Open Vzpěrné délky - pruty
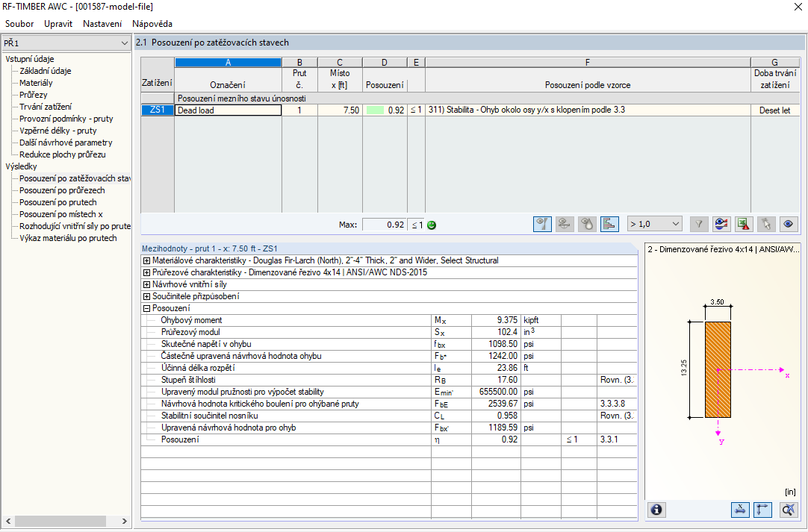The height and width of the screenshot is (532, 808). [x=58, y=131]
